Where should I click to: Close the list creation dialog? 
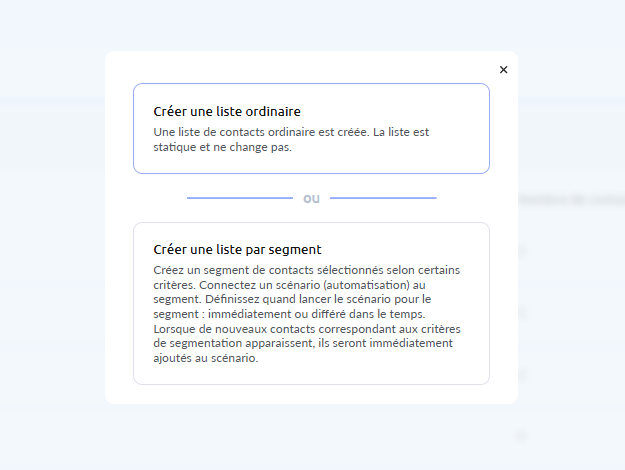coord(503,70)
